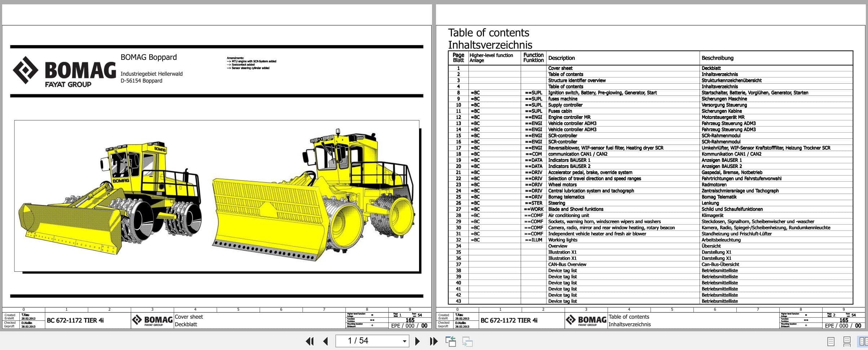Jump to the last page

[x=433, y=341]
